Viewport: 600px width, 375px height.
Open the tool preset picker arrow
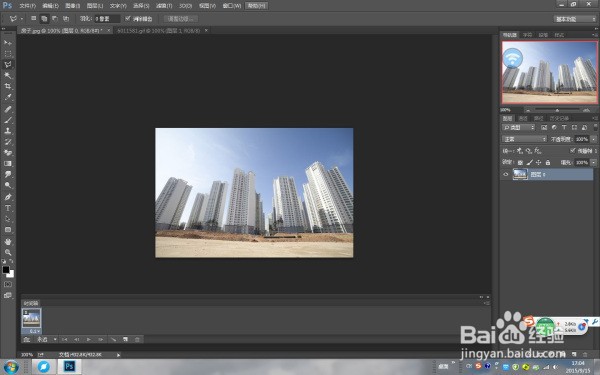pyautogui.click(x=21, y=18)
